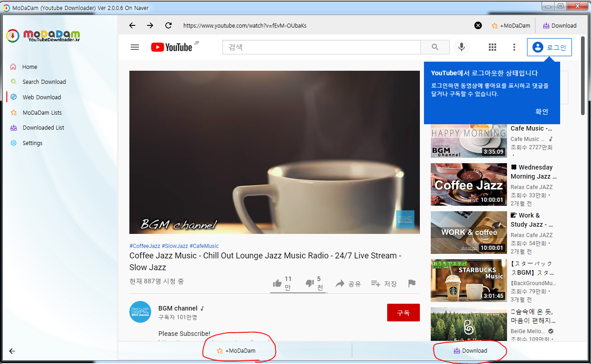
Task: Dismiss login popup with 확인
Action: [542, 112]
